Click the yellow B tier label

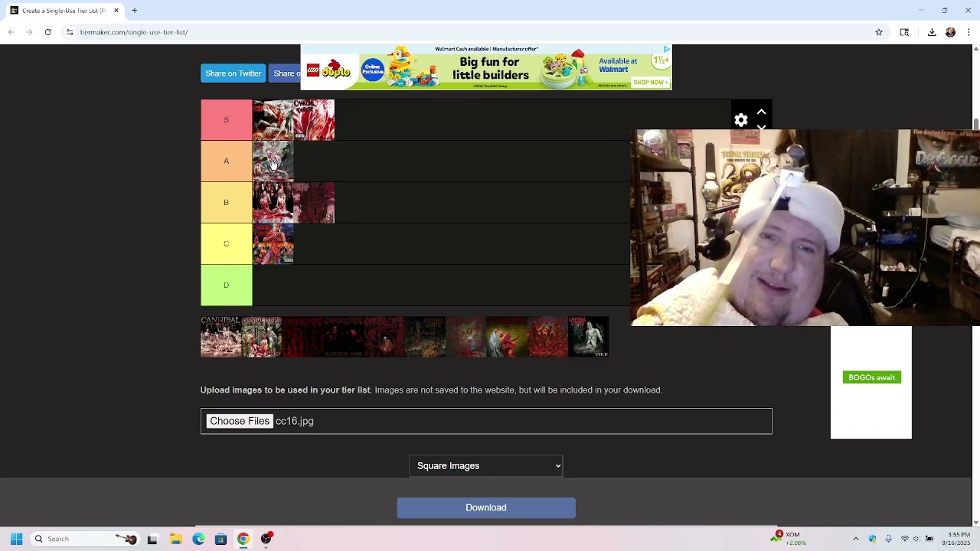point(226,203)
